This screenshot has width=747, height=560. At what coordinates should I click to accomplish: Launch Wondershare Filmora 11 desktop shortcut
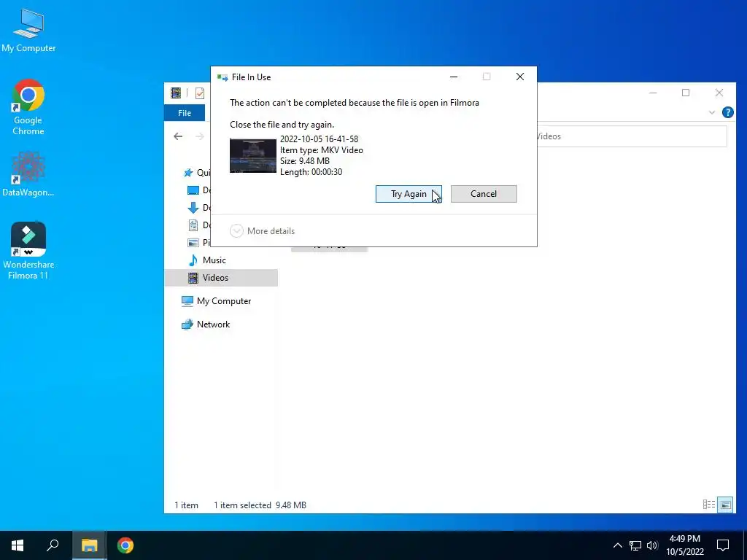pyautogui.click(x=28, y=251)
